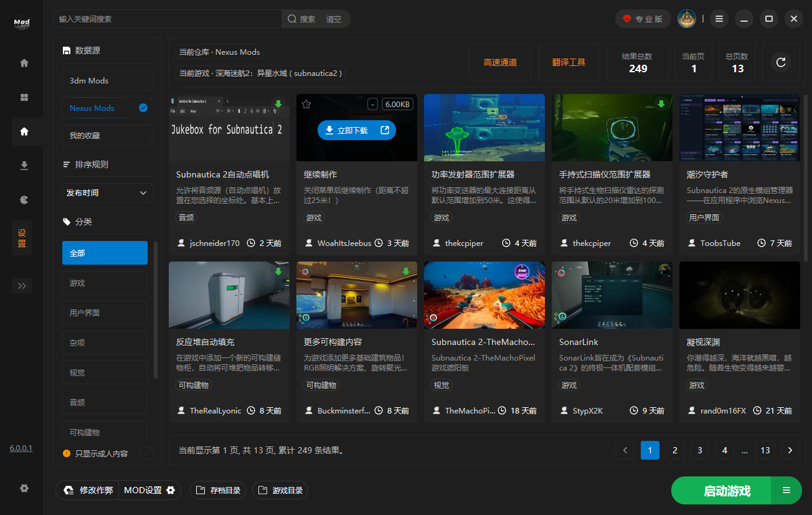The width and height of the screenshot is (812, 515).
Task: Open the orange 设置 sidebar tab
Action: [22, 237]
